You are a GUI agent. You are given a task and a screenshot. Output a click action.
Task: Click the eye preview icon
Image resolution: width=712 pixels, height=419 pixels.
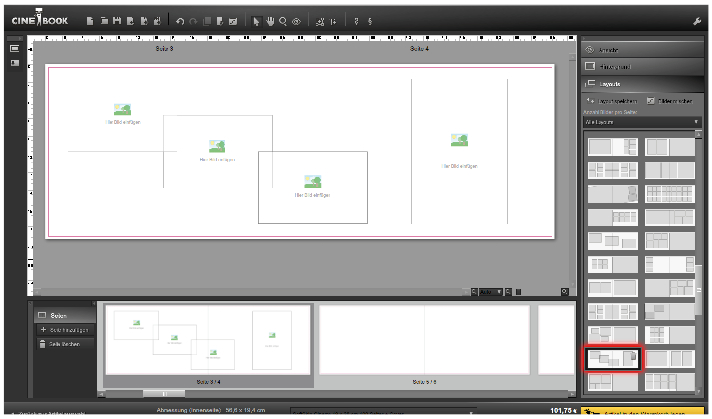[297, 21]
